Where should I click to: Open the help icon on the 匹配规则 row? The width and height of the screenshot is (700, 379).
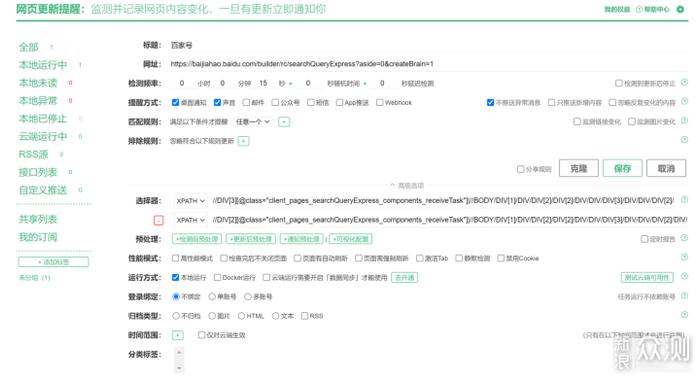point(684,121)
